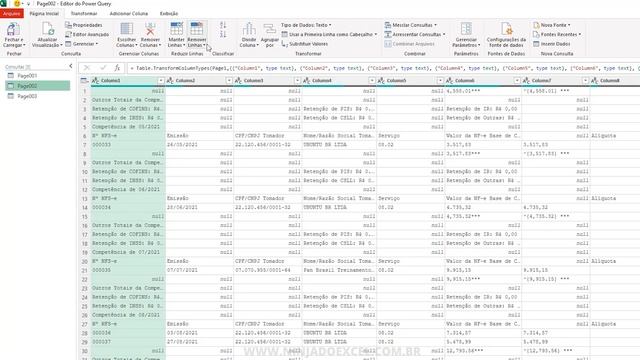
Task: Click the cell '000033' in row 7
Action: (x=128, y=145)
